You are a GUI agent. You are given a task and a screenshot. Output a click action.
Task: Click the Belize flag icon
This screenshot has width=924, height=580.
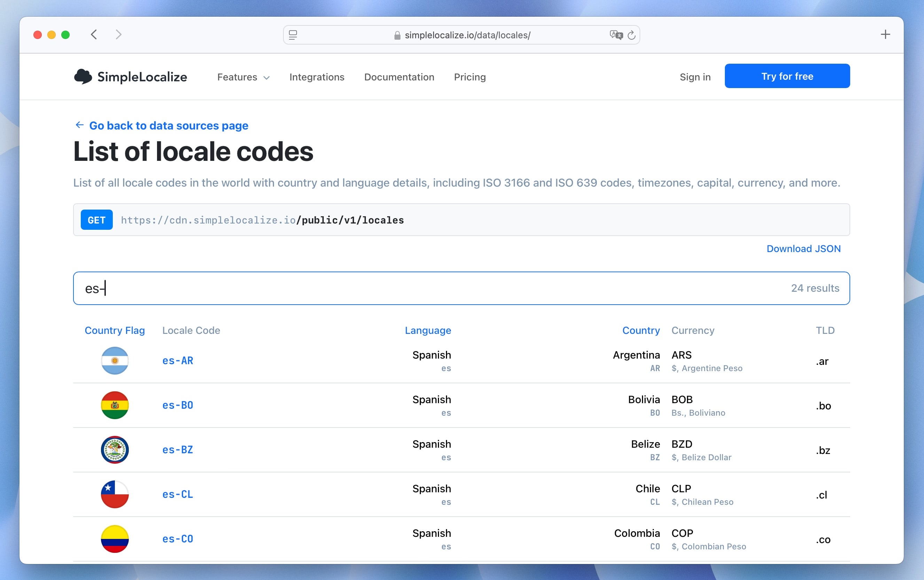[x=115, y=449]
